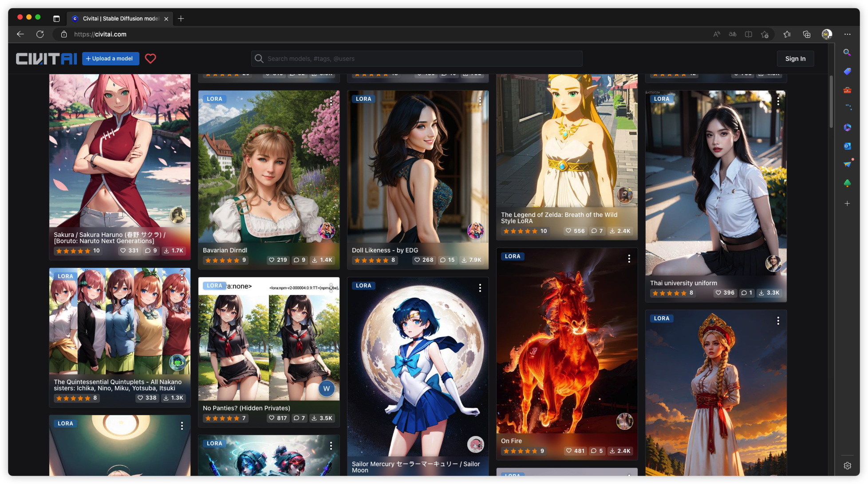Screen dimensions: 868x484
Task: Open the Favorites star list icon
Action: click(x=787, y=34)
